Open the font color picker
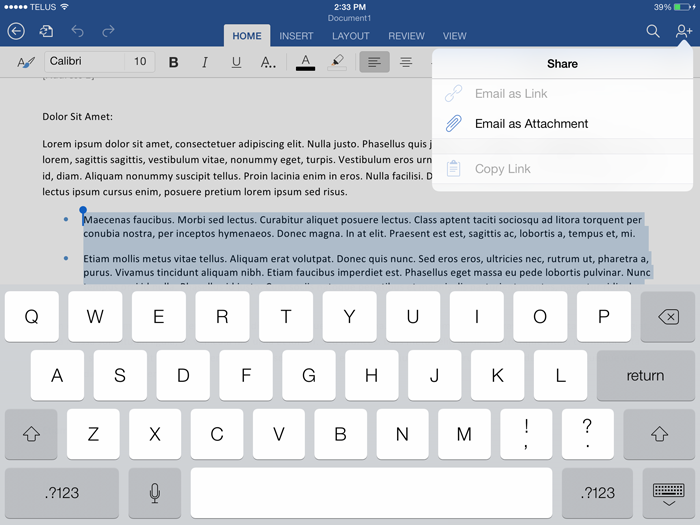Image resolution: width=700 pixels, height=525 pixels. [305, 62]
